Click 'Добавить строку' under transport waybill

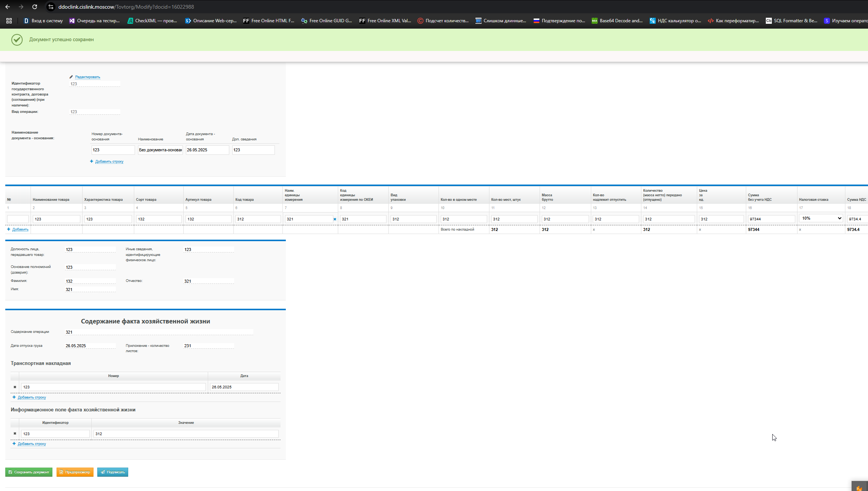point(32,397)
